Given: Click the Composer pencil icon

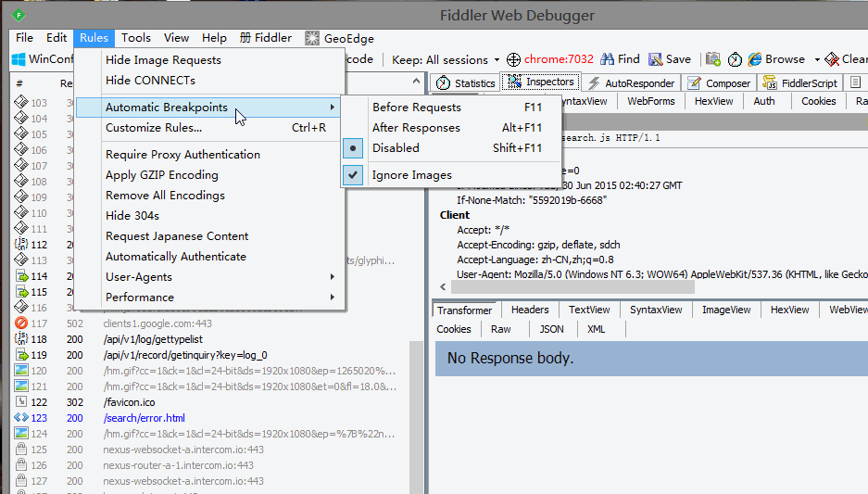Looking at the screenshot, I should [x=694, y=83].
